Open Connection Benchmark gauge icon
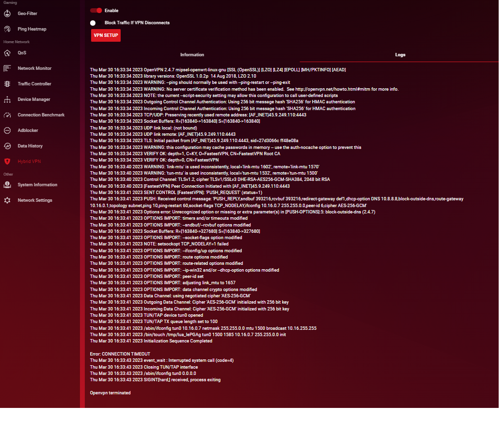 coord(7,115)
